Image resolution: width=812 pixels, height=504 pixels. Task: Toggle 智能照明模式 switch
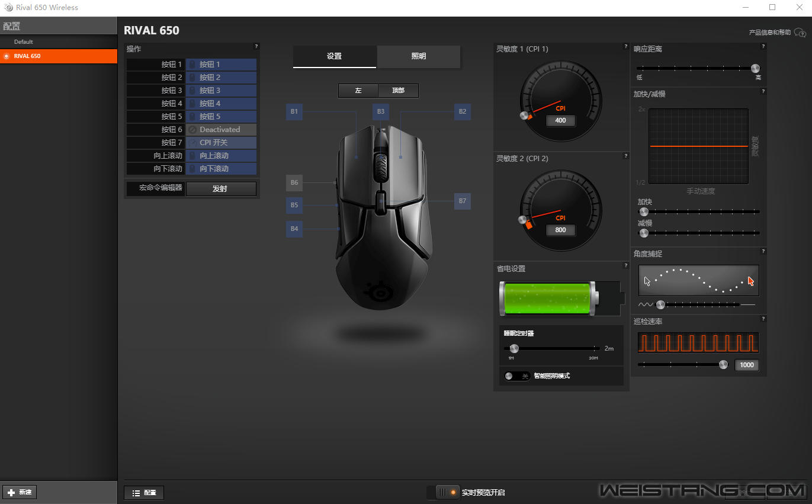[x=516, y=376]
